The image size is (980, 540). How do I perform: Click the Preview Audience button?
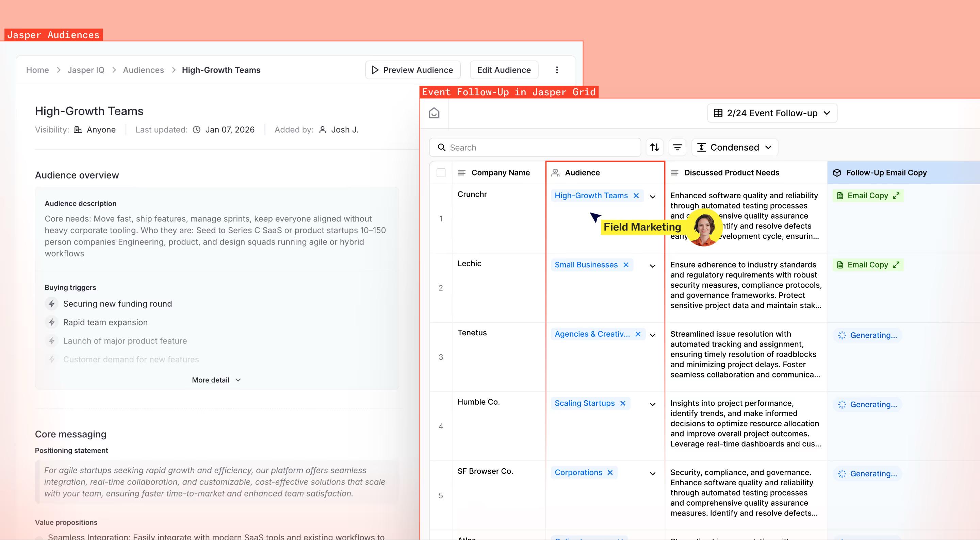[x=413, y=70]
